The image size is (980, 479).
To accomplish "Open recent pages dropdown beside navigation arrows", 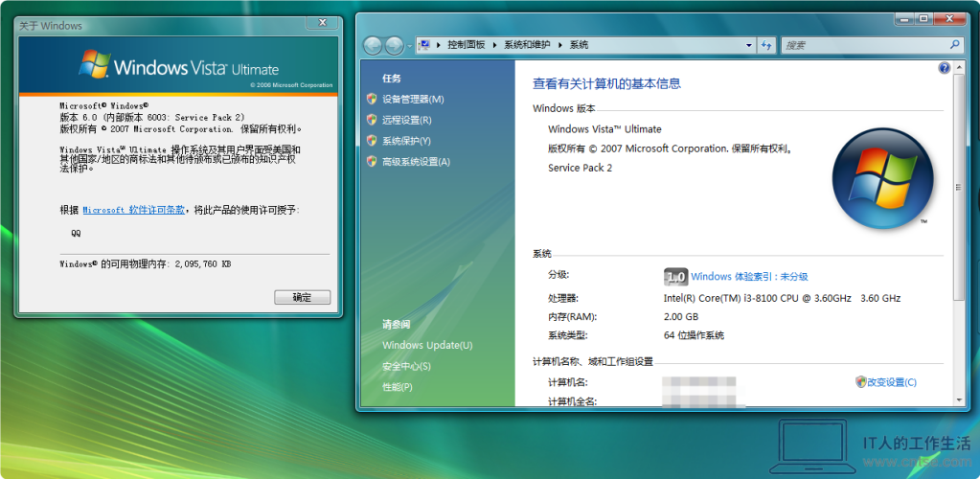I will [x=409, y=46].
